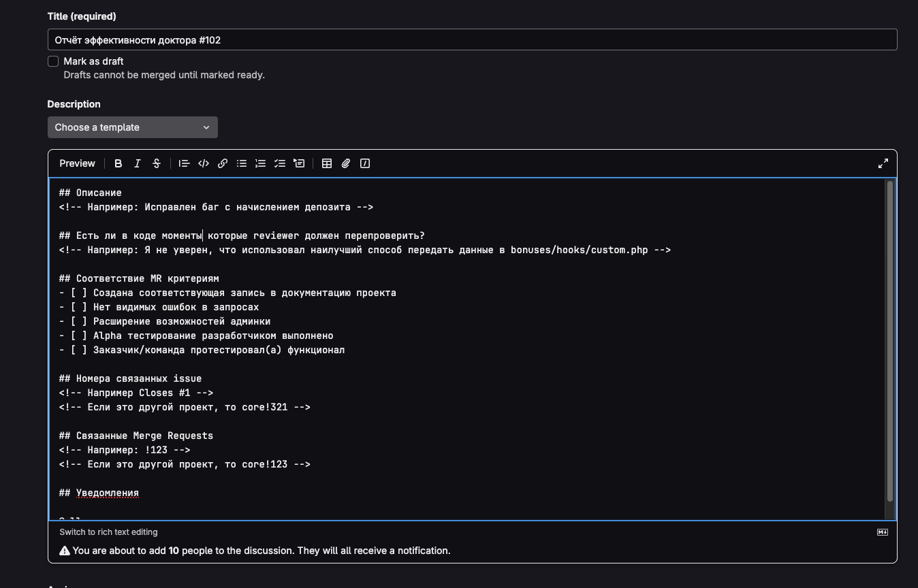Add a checklist to the description

(x=279, y=163)
